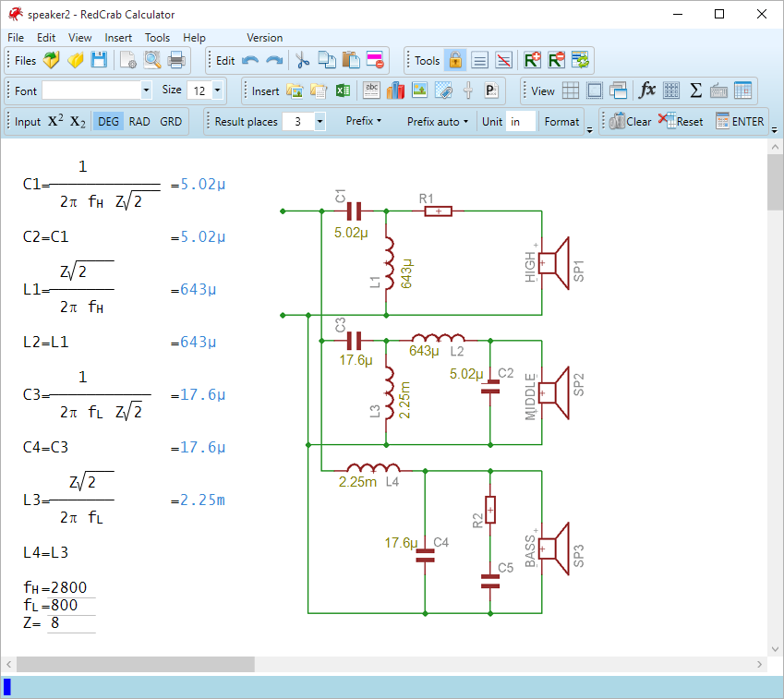Click the fx functions icon
Screen dimensions: 784x699
pyautogui.click(x=647, y=90)
